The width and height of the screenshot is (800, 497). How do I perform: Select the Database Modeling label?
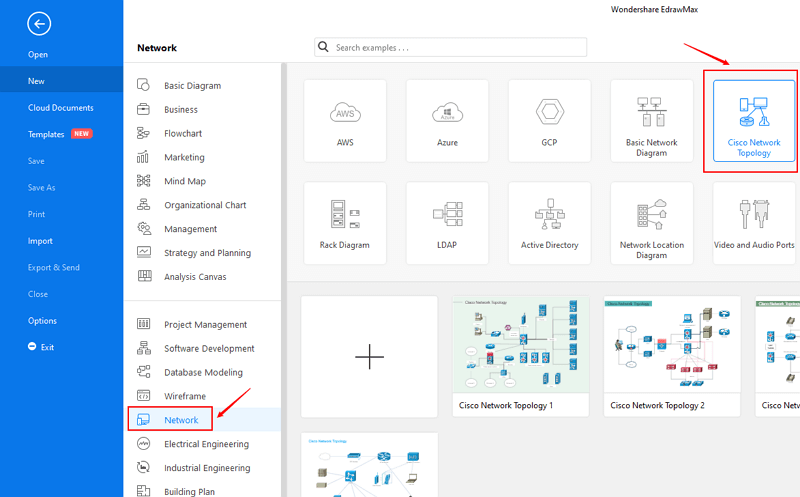203,372
